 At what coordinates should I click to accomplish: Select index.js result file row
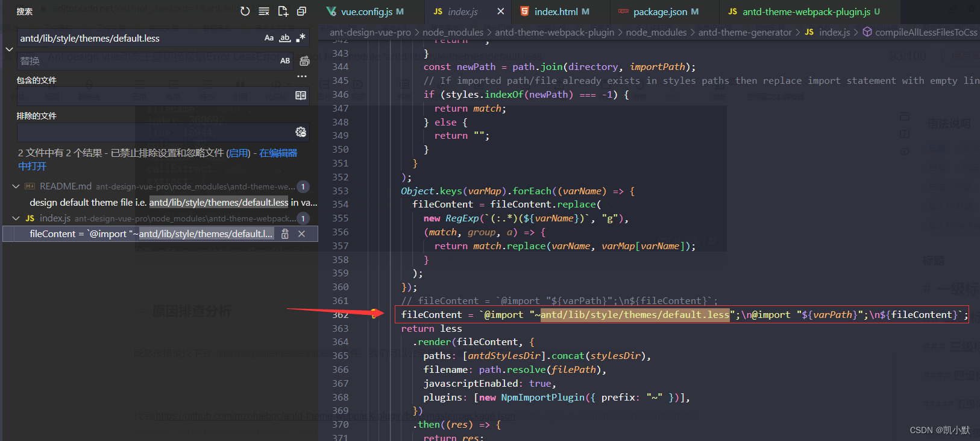coord(160,218)
